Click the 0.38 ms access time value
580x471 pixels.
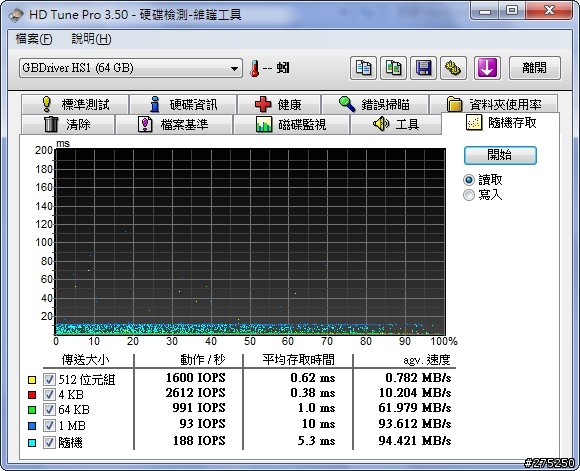(x=313, y=393)
